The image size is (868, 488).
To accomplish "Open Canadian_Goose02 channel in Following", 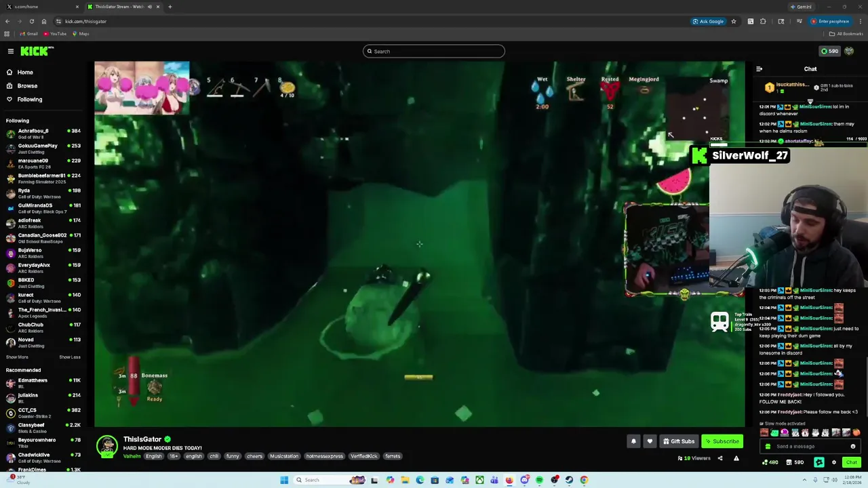I will point(43,238).
